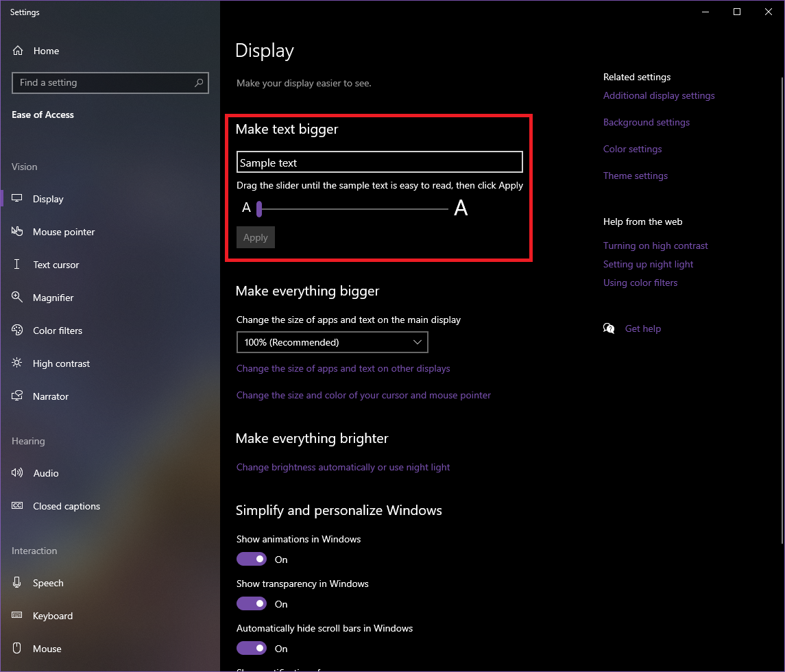Select the Mouse pointer icon
The width and height of the screenshot is (785, 672).
[x=16, y=231]
